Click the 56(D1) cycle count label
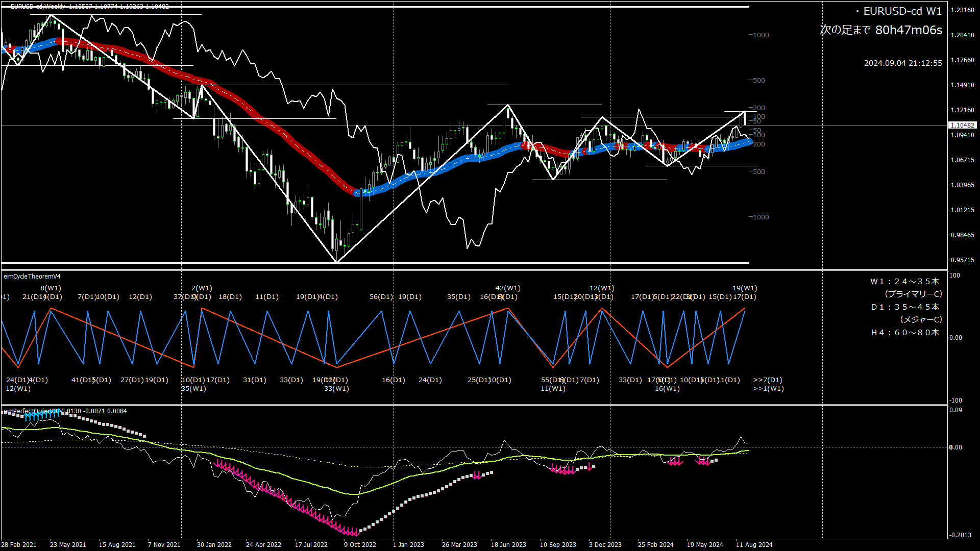The height and width of the screenshot is (551, 980). pos(381,297)
